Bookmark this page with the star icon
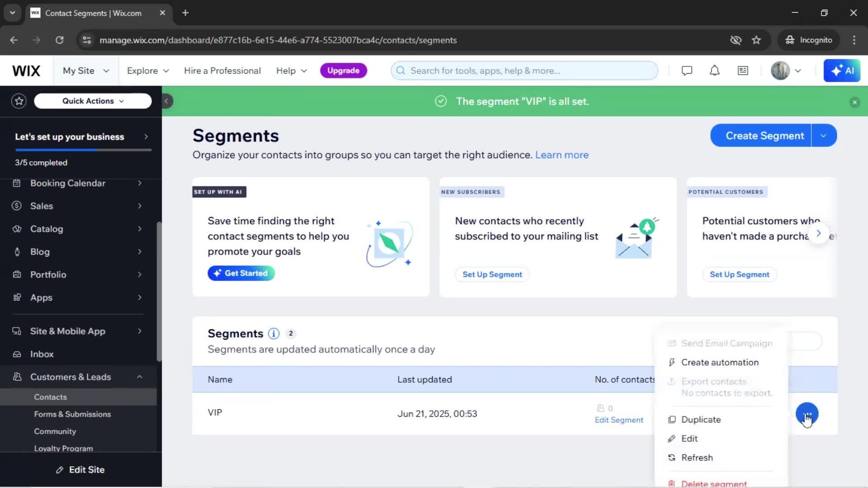Image resolution: width=868 pixels, height=488 pixels. point(756,40)
